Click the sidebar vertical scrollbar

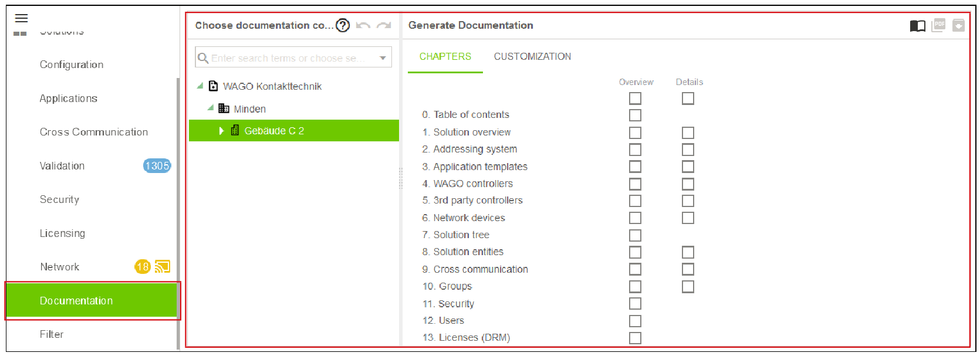coord(178,214)
